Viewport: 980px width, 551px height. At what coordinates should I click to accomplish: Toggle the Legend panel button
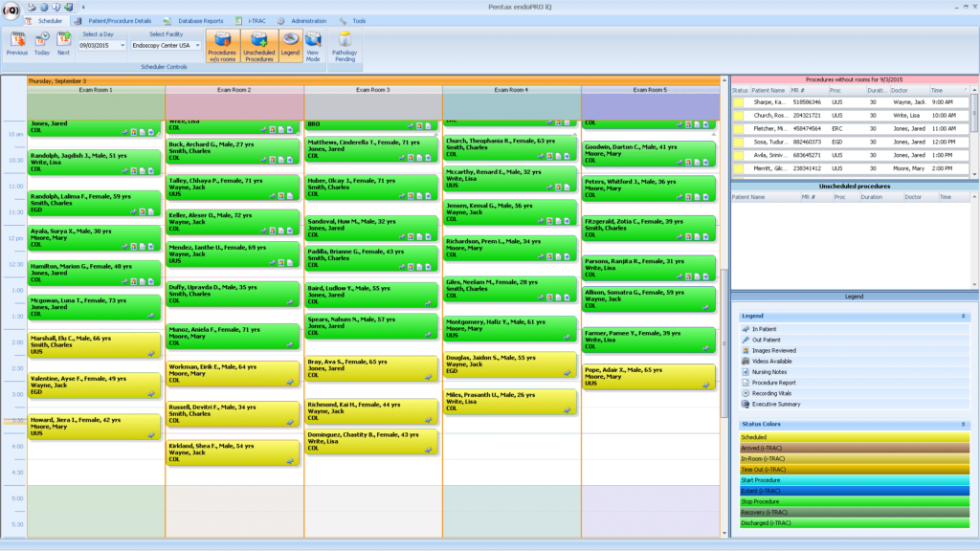coord(289,45)
